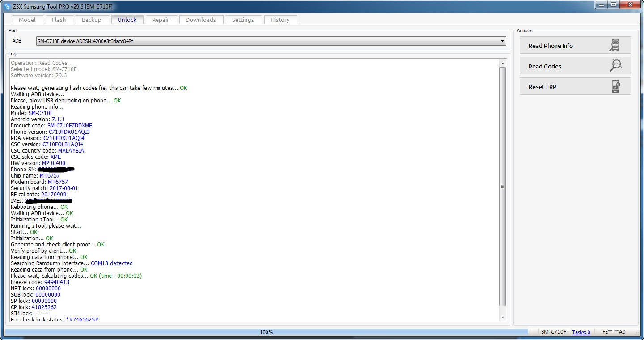
Task: Click the phone info icon on Read Phone Info
Action: 616,45
